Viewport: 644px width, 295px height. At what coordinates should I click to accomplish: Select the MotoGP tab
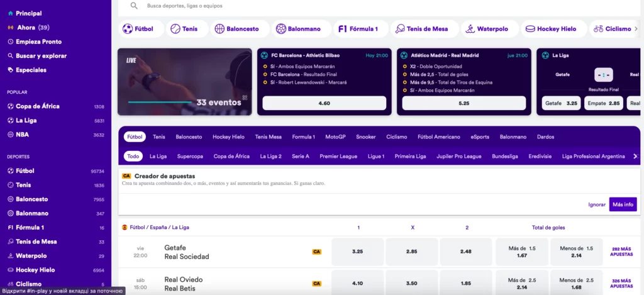coord(336,137)
